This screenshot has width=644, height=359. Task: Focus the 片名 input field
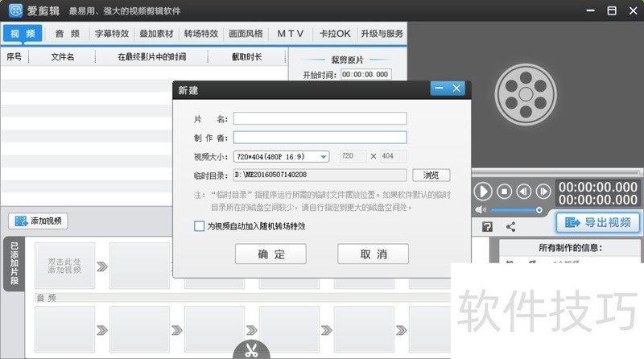pyautogui.click(x=320, y=118)
